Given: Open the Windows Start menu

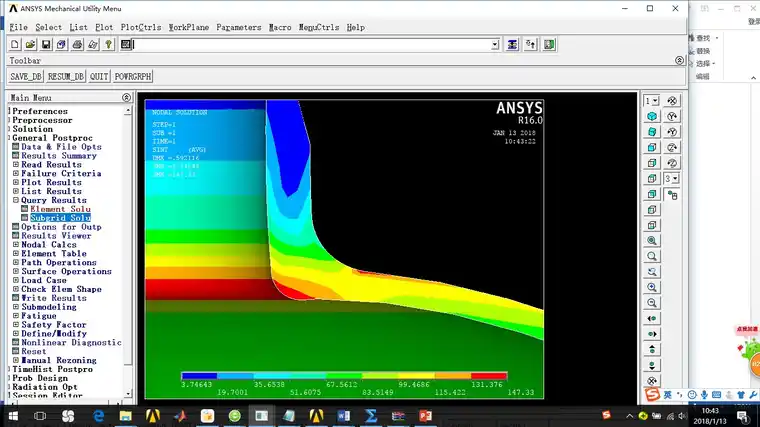Looking at the screenshot, I should (x=13, y=416).
